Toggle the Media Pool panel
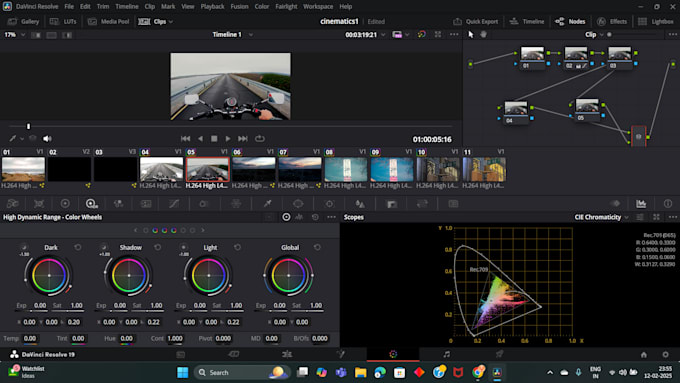Viewport: 680px width, 383px height. 108,21
